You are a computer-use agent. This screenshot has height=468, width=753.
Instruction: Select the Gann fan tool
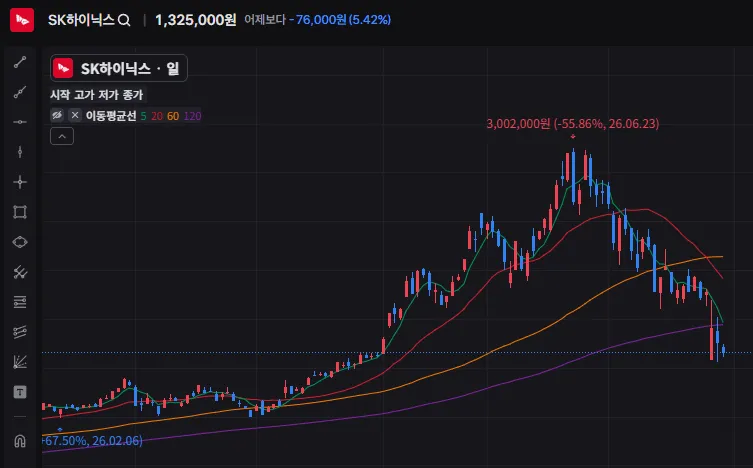pos(20,362)
